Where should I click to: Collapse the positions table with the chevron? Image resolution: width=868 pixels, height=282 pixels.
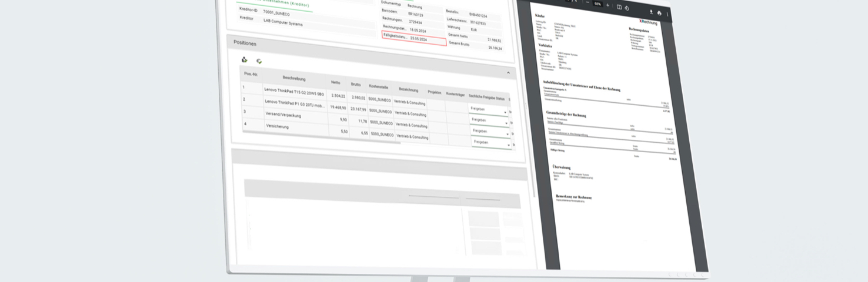coord(508,73)
